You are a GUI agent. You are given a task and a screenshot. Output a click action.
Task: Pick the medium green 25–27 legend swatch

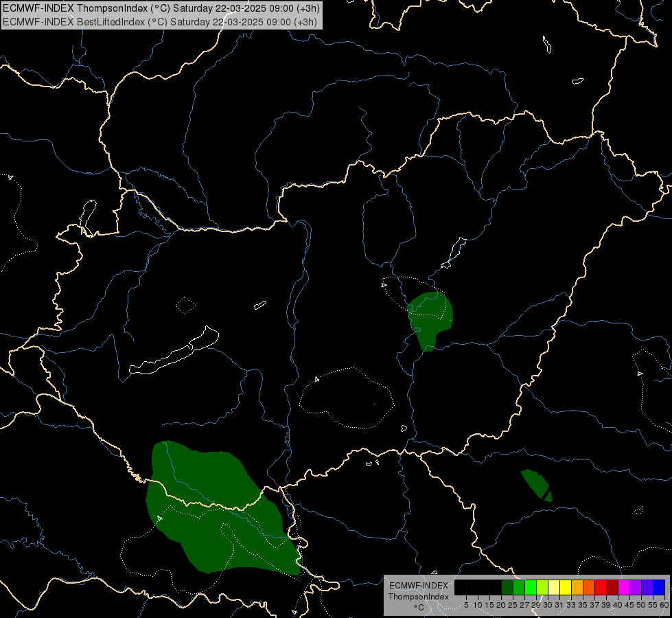click(519, 587)
